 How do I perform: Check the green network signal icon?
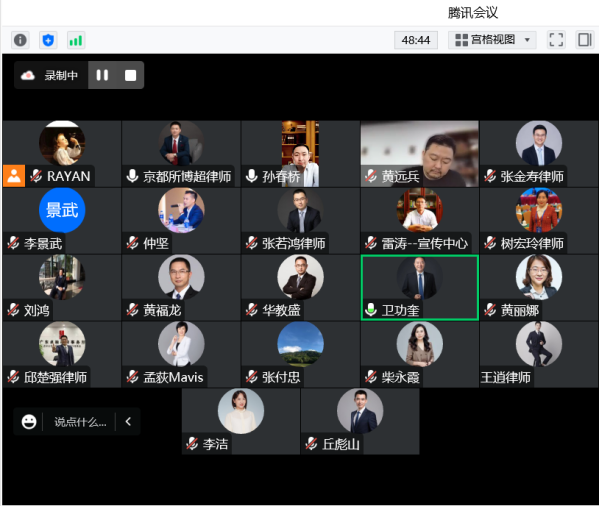point(76,40)
